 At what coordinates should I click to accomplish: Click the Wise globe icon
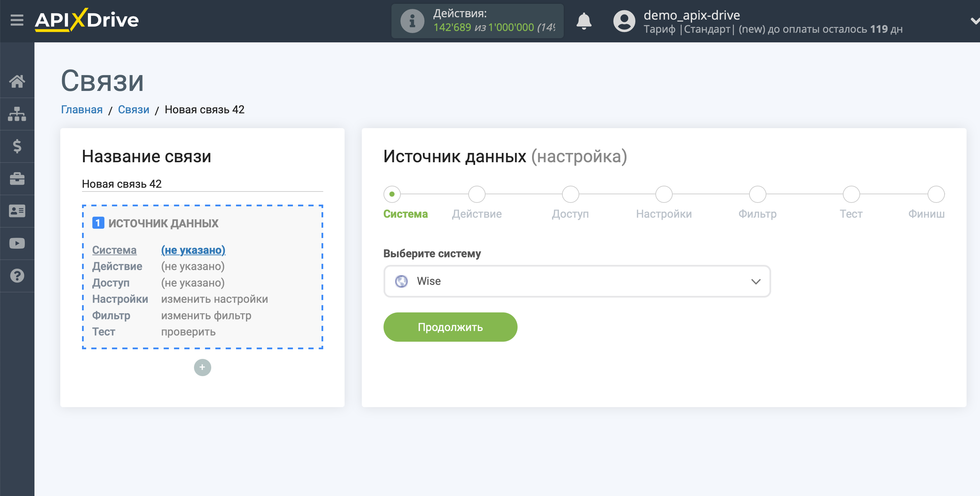(x=401, y=281)
